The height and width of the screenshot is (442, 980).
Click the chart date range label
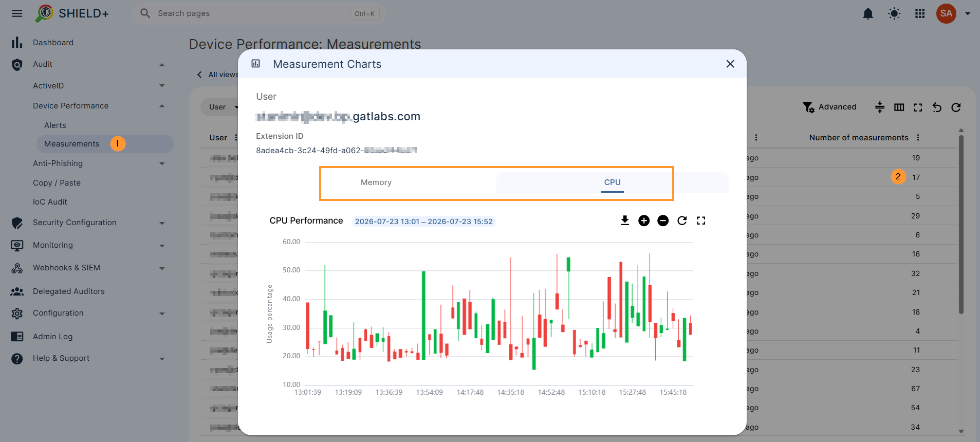[x=424, y=222]
